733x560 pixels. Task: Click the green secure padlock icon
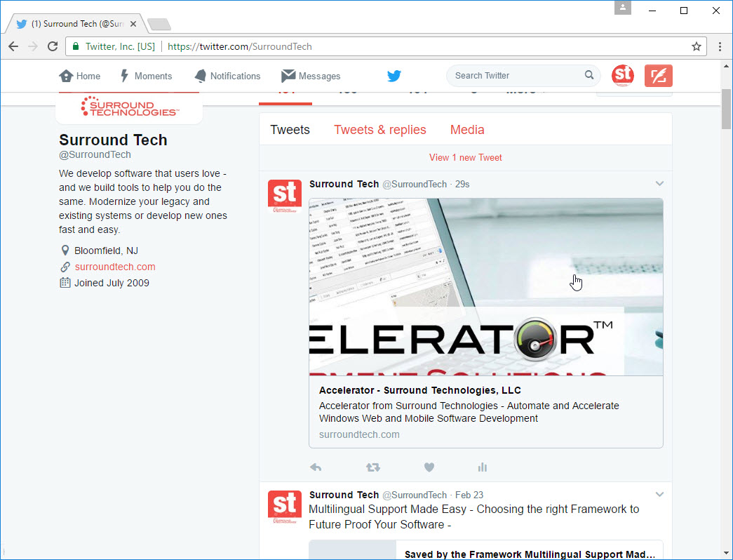coord(75,46)
